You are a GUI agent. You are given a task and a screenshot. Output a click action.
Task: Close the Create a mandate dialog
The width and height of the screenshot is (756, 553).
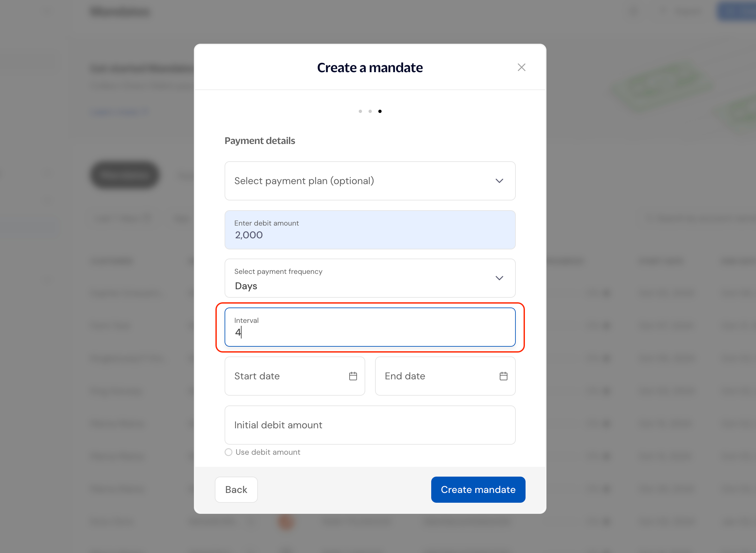pos(521,67)
